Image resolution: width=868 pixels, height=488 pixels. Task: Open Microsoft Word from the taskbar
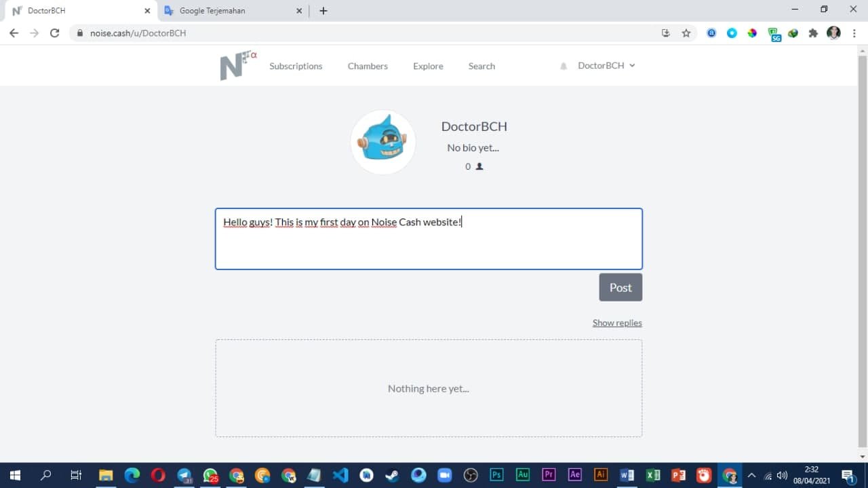pyautogui.click(x=627, y=475)
